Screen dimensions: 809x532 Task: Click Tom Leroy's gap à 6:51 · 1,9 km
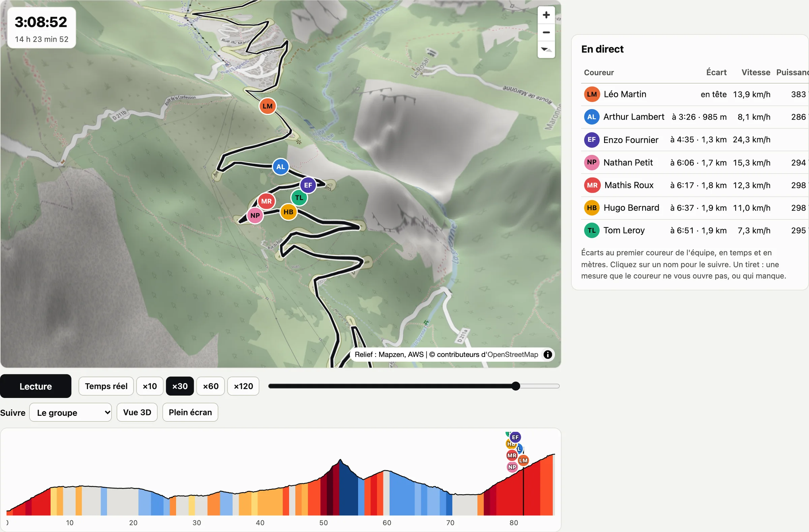click(698, 230)
